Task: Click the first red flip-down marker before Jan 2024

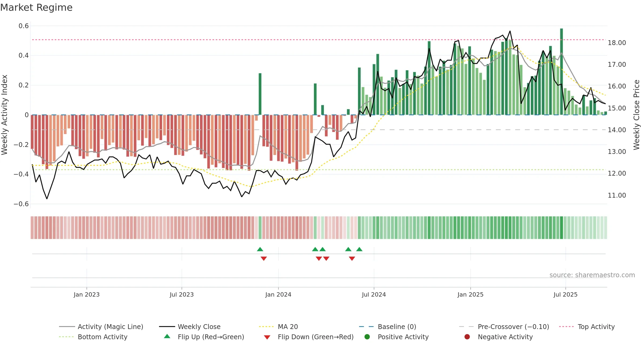Action: click(264, 258)
